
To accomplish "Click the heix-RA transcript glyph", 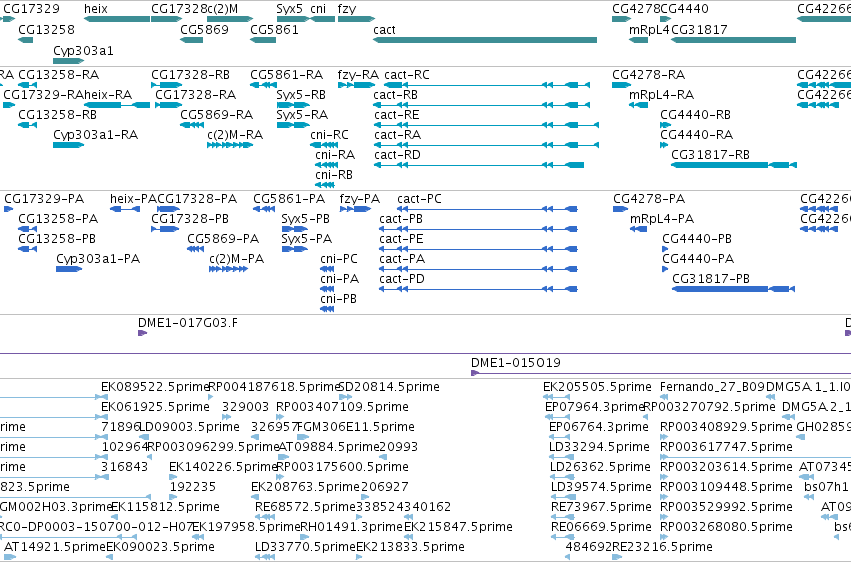I will tap(117, 105).
